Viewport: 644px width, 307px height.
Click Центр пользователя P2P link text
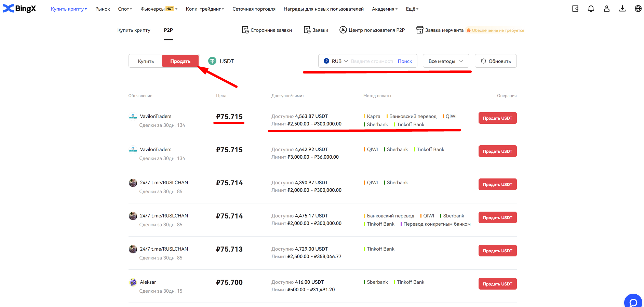point(377,30)
